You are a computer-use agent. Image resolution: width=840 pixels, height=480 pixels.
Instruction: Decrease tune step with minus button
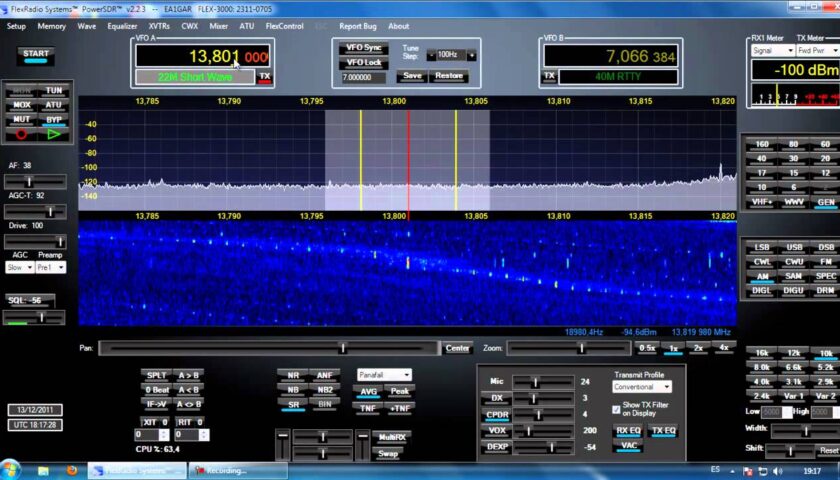(431, 55)
